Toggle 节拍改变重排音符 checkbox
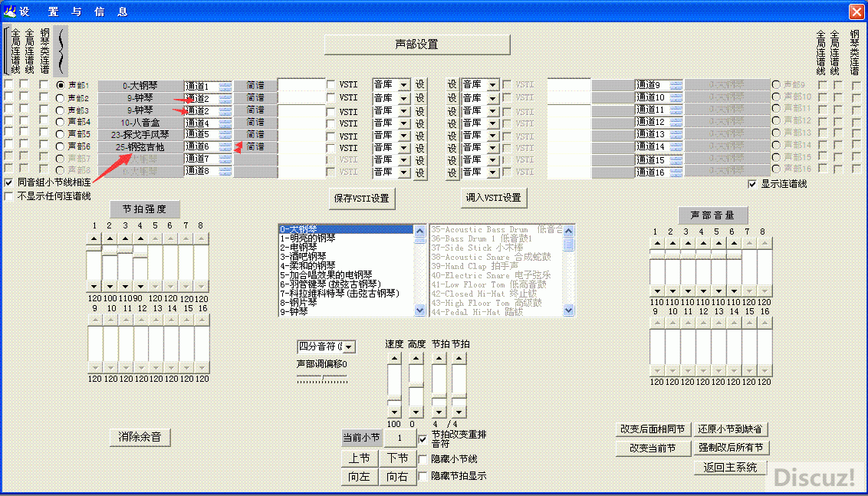Viewport: 868px width, 496px height. [x=423, y=439]
